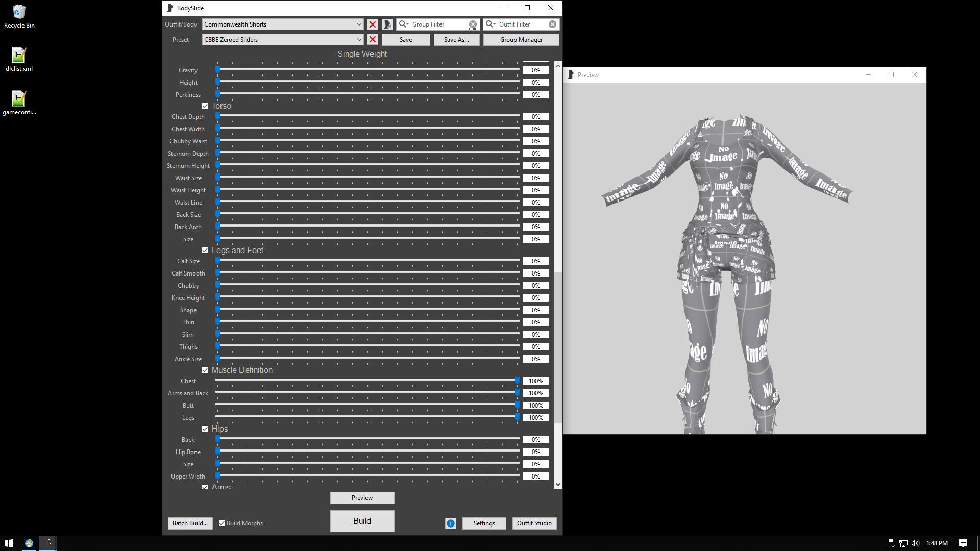The height and width of the screenshot is (551, 980).
Task: Click the Calf Size percentage field
Action: point(535,261)
